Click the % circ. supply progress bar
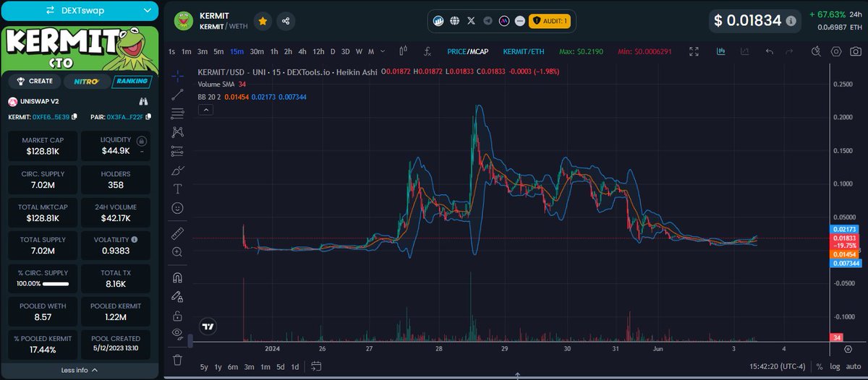868x380 pixels. click(56, 282)
